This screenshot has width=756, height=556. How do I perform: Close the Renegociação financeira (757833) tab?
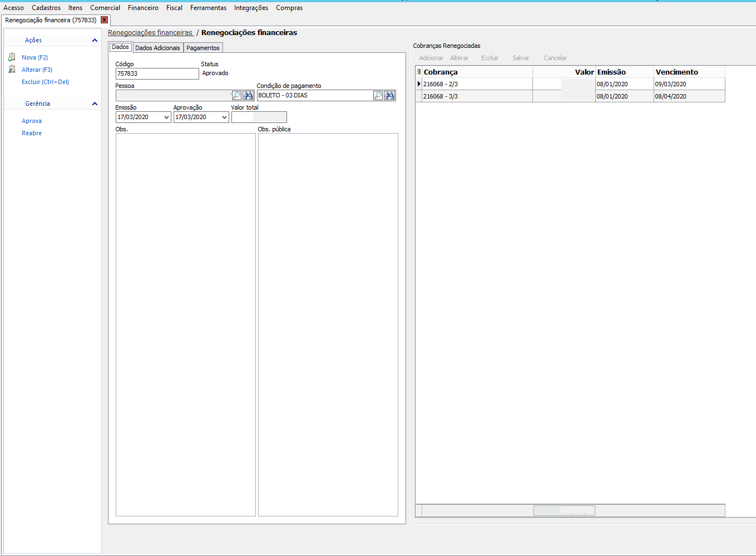pos(104,20)
